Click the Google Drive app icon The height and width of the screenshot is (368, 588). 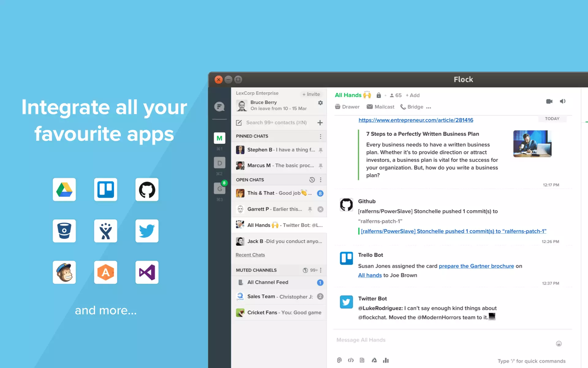pos(64,190)
